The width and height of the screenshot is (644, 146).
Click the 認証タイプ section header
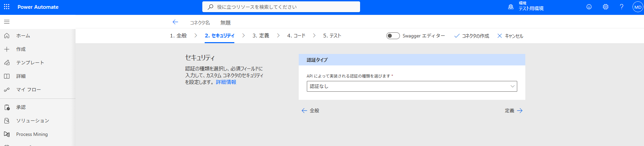(412, 60)
